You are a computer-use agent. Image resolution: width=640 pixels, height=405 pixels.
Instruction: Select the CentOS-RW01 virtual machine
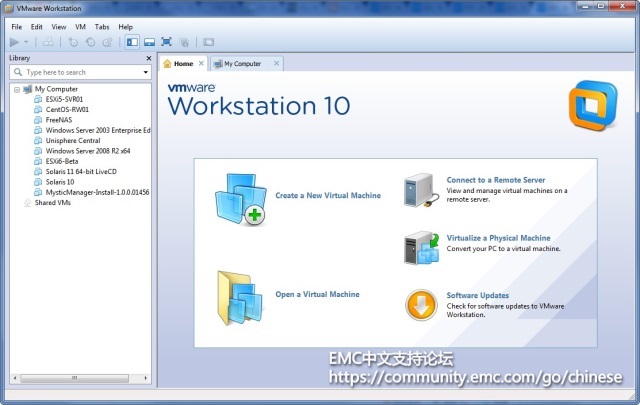[x=67, y=109]
